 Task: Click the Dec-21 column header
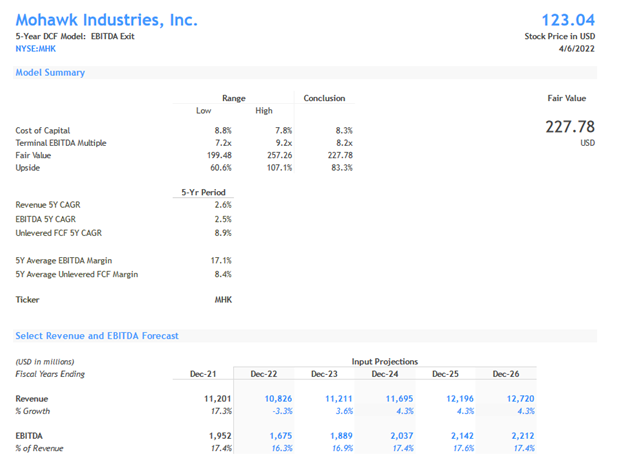[x=203, y=374]
